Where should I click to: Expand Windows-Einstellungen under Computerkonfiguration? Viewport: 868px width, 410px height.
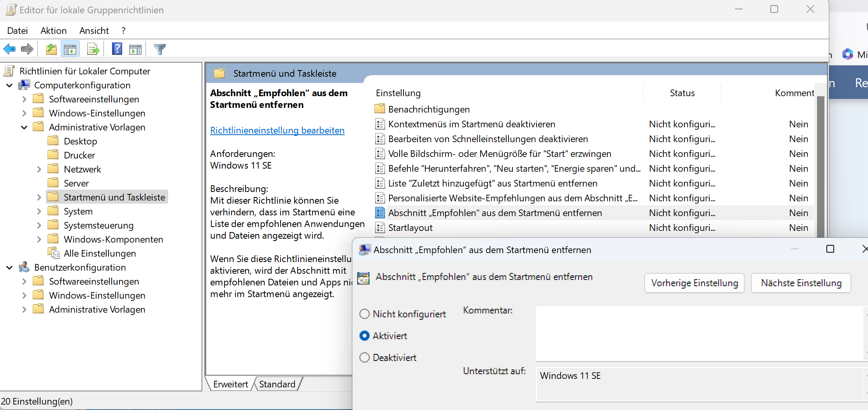[x=24, y=113]
